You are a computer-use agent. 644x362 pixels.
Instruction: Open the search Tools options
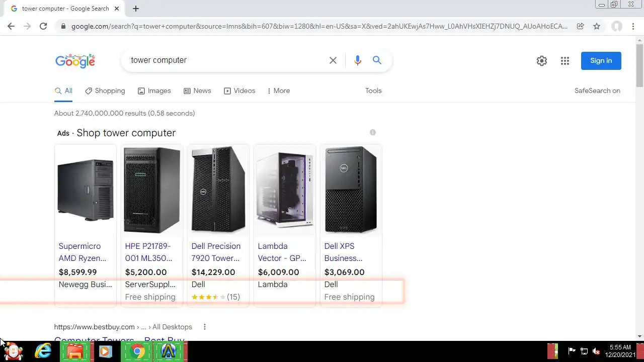(373, 91)
